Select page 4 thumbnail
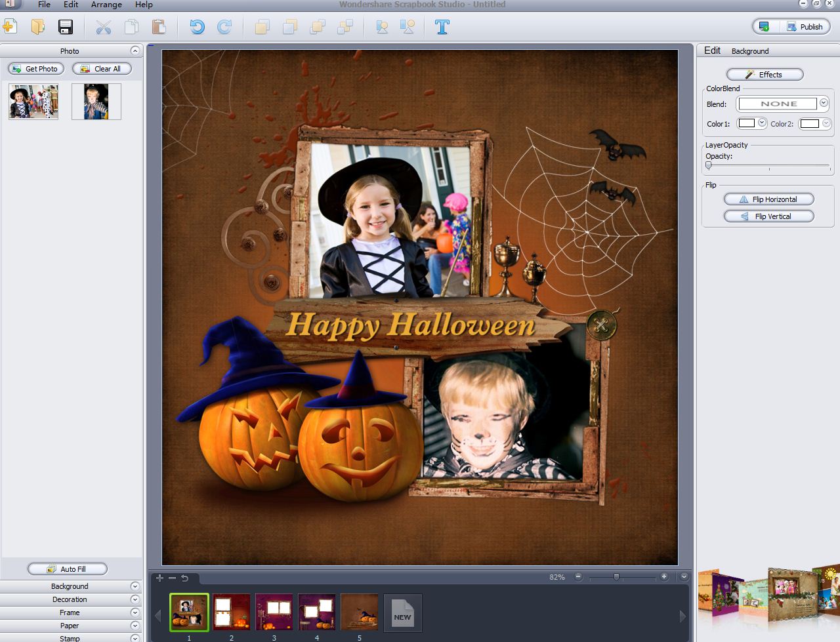Viewport: 840px width, 642px height. click(317, 612)
